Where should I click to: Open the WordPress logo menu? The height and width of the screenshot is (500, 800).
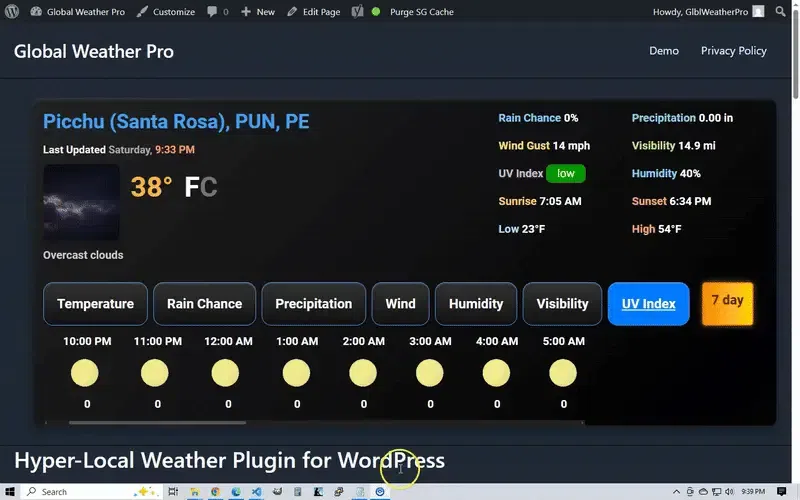pos(11,11)
